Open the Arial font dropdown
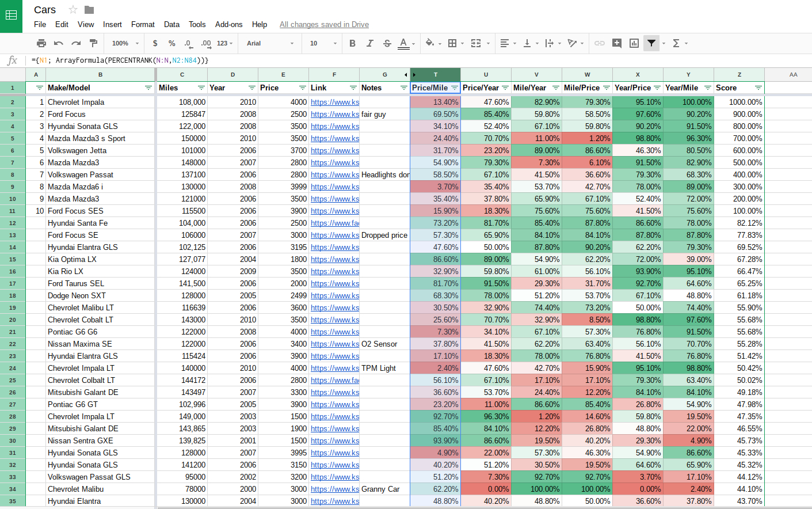The image size is (812, 509). (x=269, y=43)
